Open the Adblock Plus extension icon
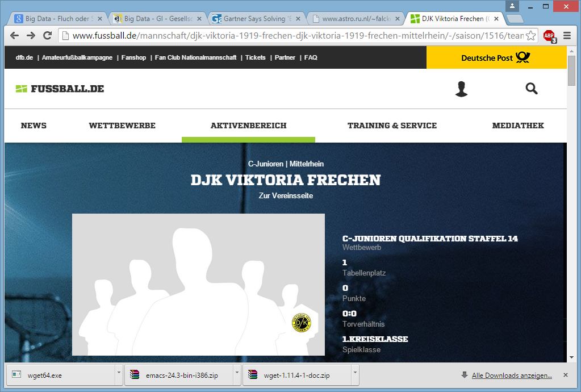 tap(549, 36)
